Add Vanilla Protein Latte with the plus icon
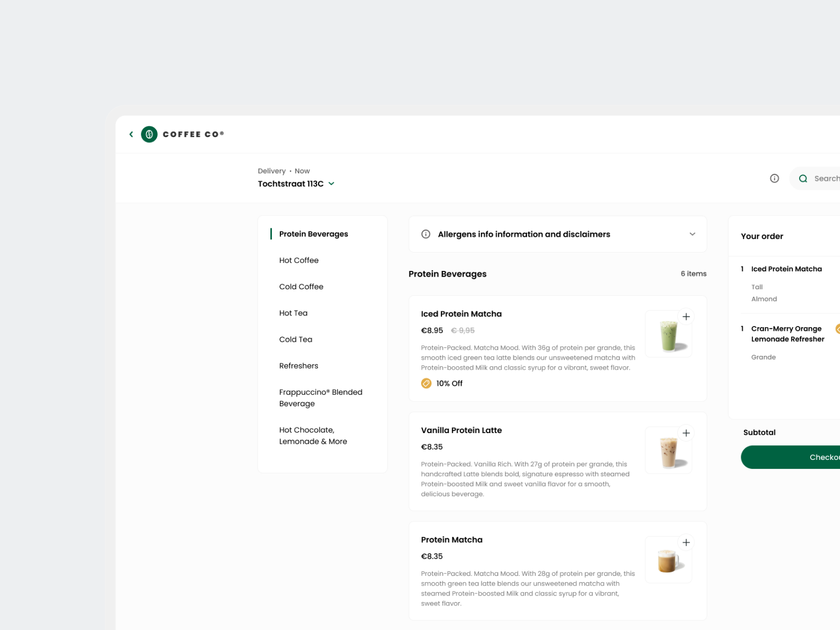 point(686,433)
